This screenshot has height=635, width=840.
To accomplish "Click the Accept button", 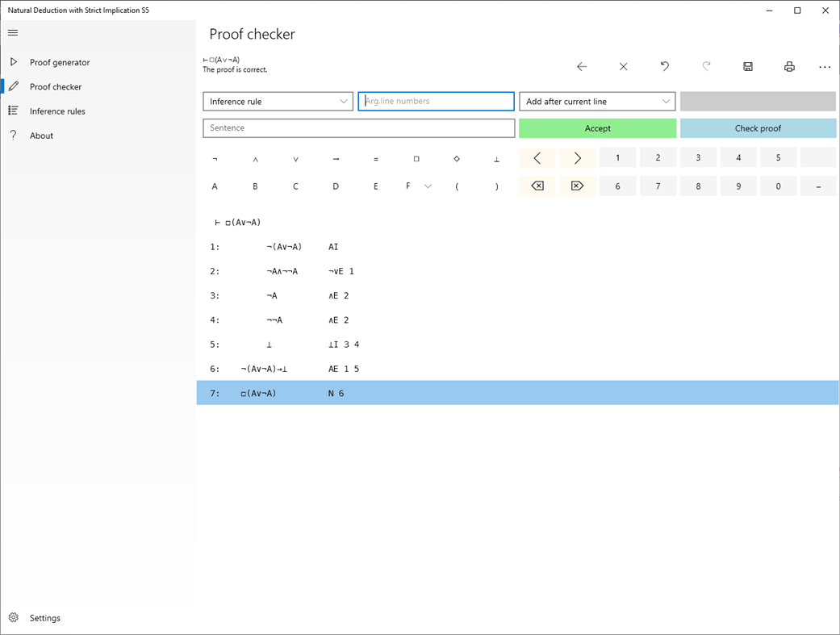I will [x=597, y=128].
